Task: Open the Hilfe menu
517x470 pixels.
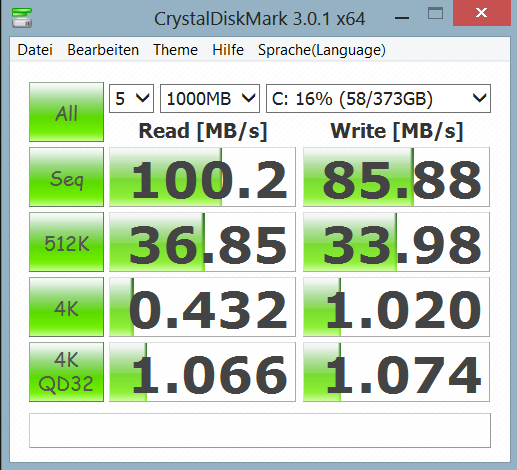Action: (x=228, y=50)
